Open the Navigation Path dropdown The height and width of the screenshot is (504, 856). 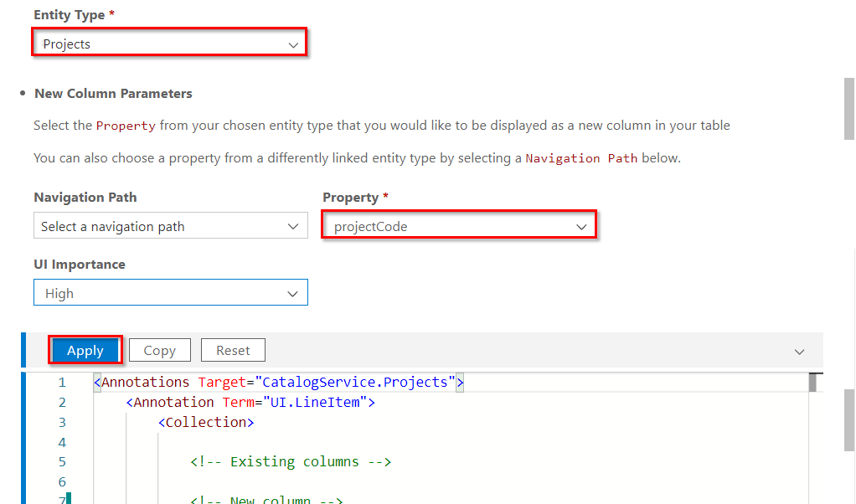pyautogui.click(x=170, y=226)
